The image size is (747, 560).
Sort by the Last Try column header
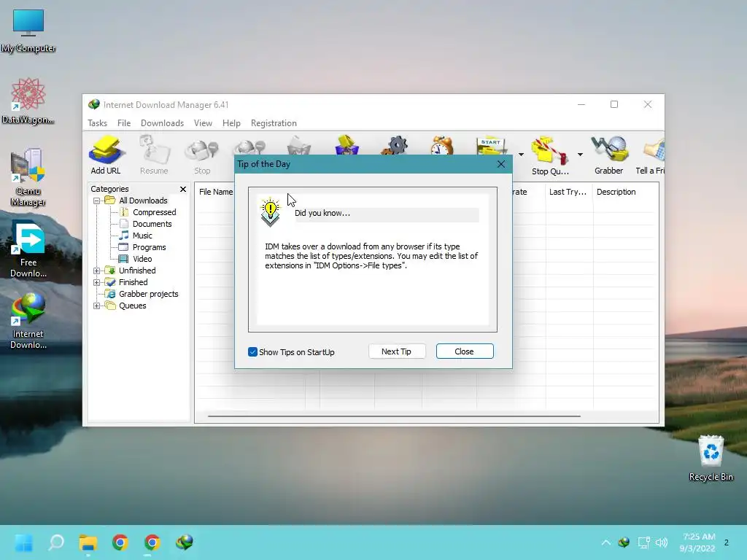tap(569, 192)
